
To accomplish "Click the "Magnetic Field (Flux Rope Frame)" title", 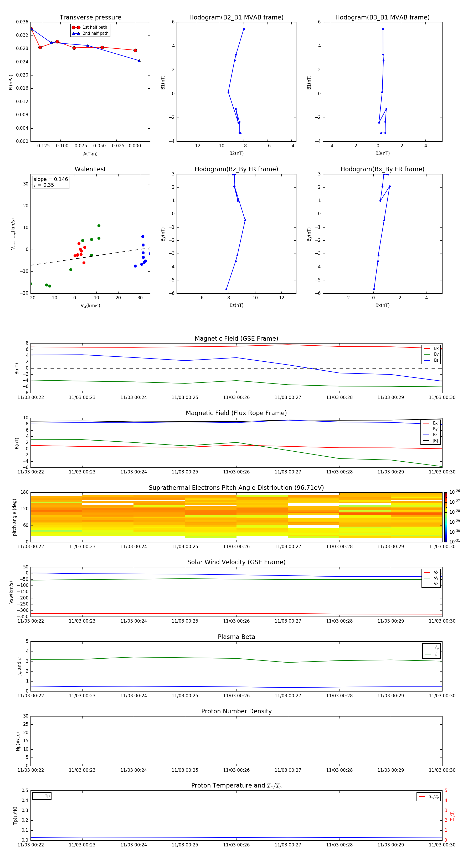I will (236, 413).
